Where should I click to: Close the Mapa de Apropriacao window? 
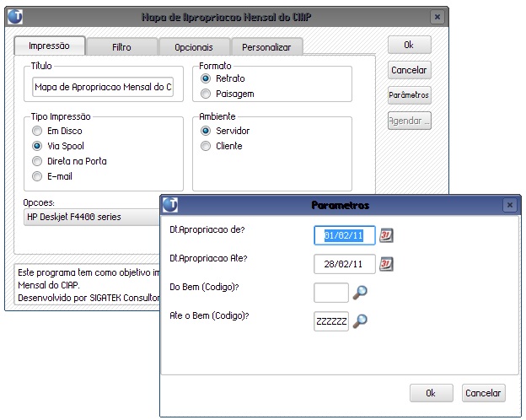[436, 17]
